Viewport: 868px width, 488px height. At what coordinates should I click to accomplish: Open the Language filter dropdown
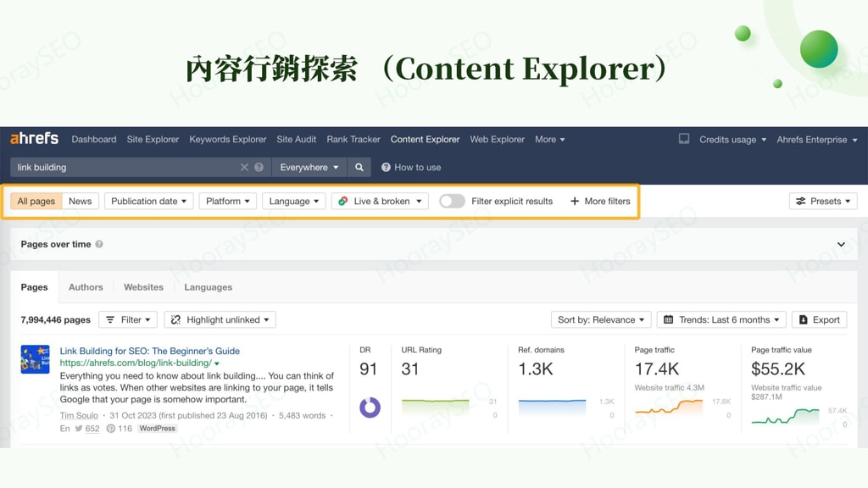point(292,201)
